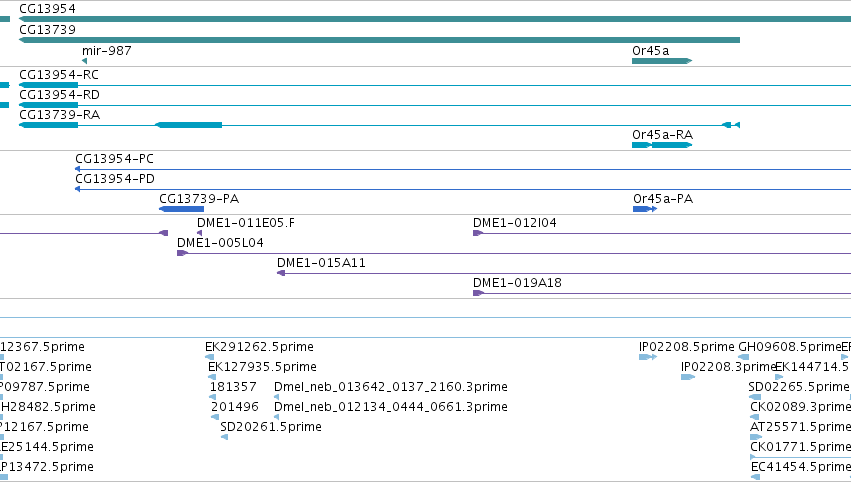
Task: Click Dmel_neb_012134_0444_0661.3prime marker
Action: pyautogui.click(x=276, y=417)
